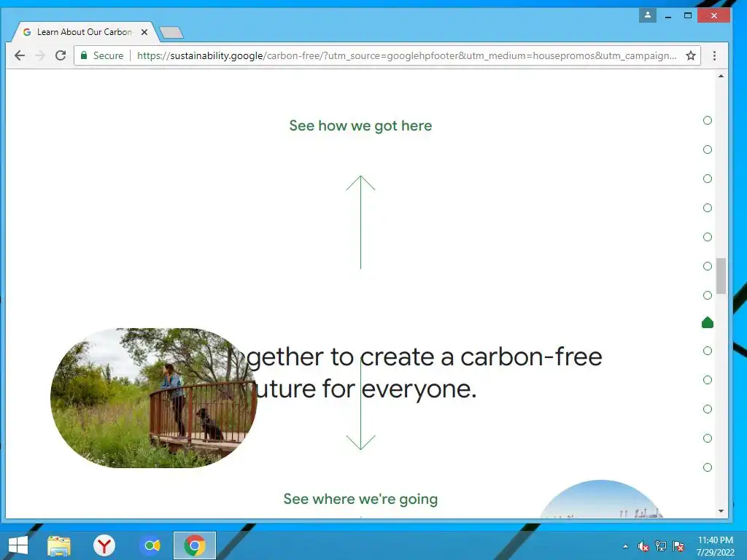Reload the page with refresh icon
The width and height of the screenshot is (747, 560).
coord(61,55)
